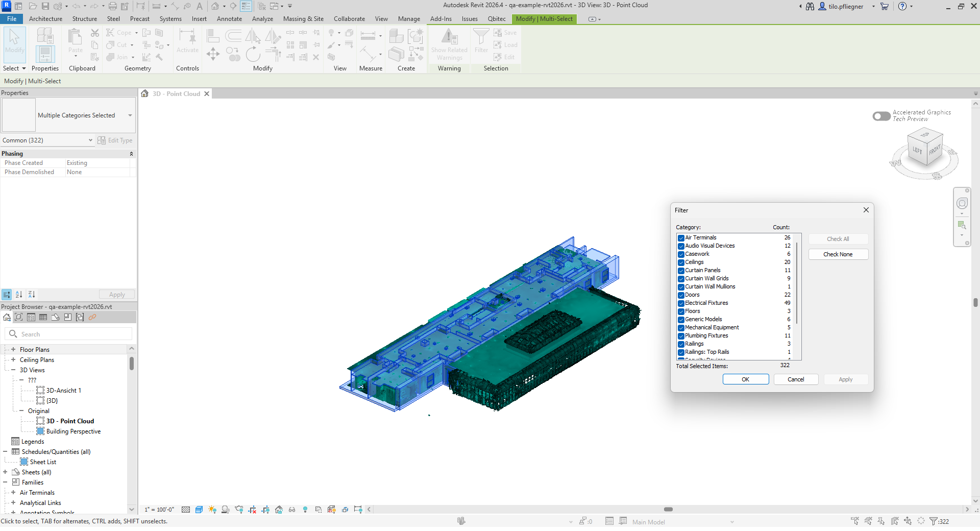
Task: Click the Project Browser Search field
Action: click(x=68, y=334)
